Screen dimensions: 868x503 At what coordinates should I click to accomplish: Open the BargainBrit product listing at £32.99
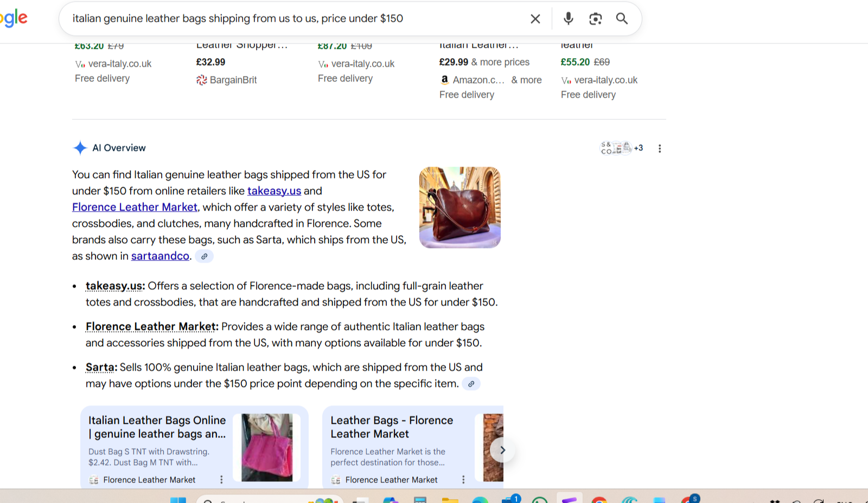210,62
